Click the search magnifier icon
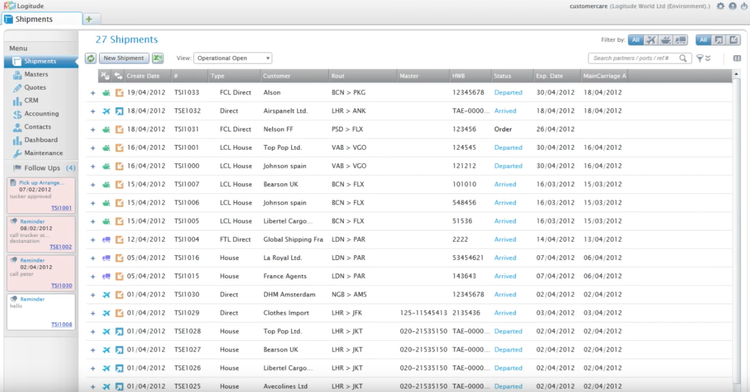Screen dimensions: 750x392 (684, 58)
